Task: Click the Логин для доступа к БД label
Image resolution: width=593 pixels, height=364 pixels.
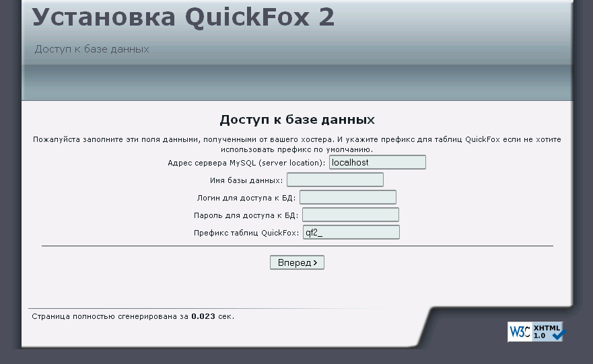Action: 246,198
